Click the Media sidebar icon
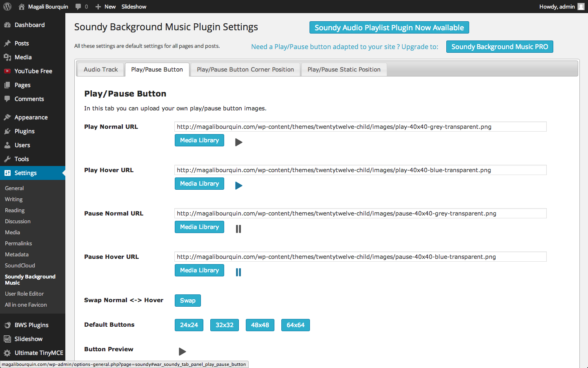Screen dimensions: 588x368 7,57
